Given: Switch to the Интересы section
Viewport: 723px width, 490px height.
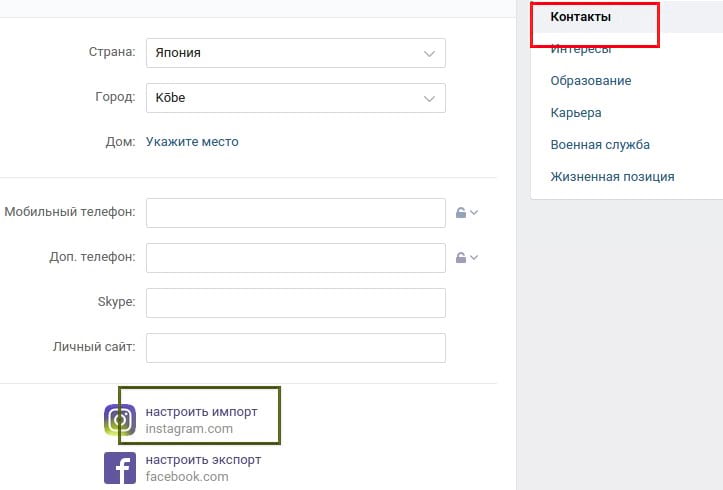Looking at the screenshot, I should tap(581, 48).
